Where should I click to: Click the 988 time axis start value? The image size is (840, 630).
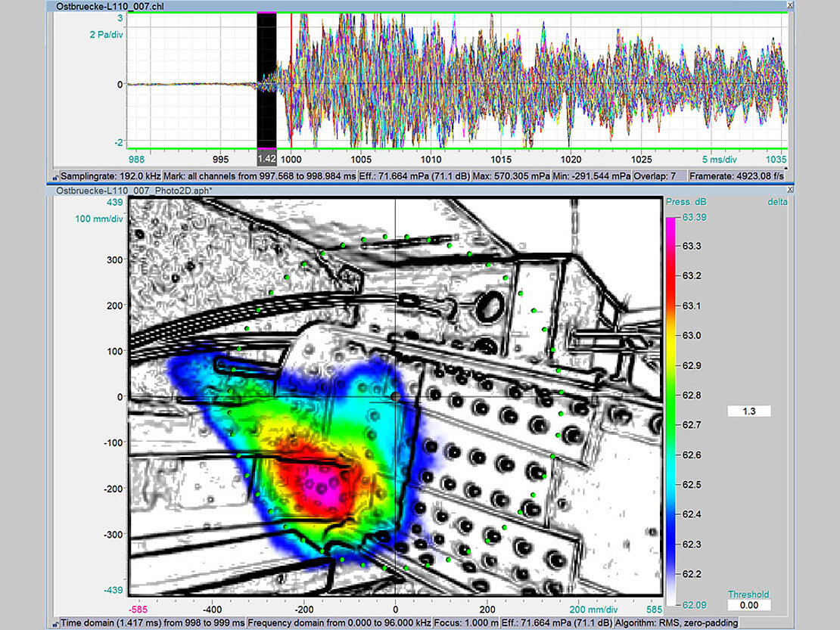click(137, 160)
